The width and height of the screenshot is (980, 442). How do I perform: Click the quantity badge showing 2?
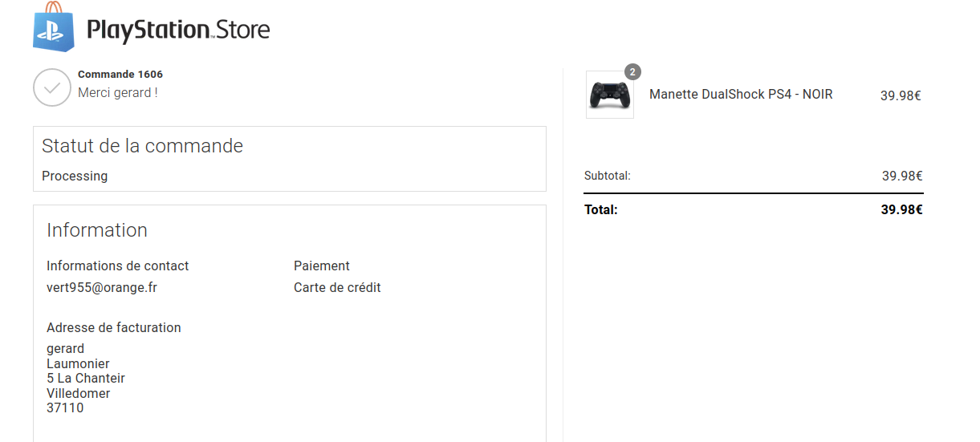(632, 72)
